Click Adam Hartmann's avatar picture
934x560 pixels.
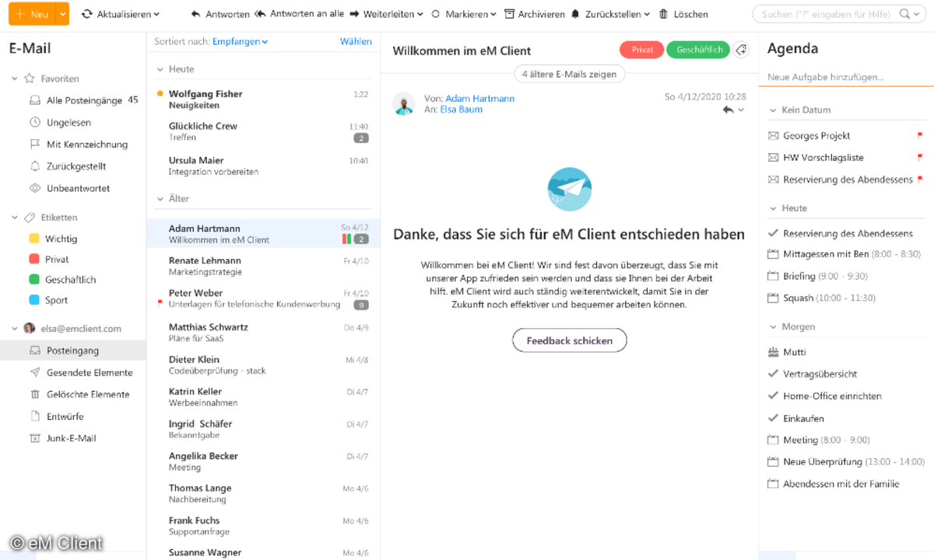pyautogui.click(x=404, y=104)
